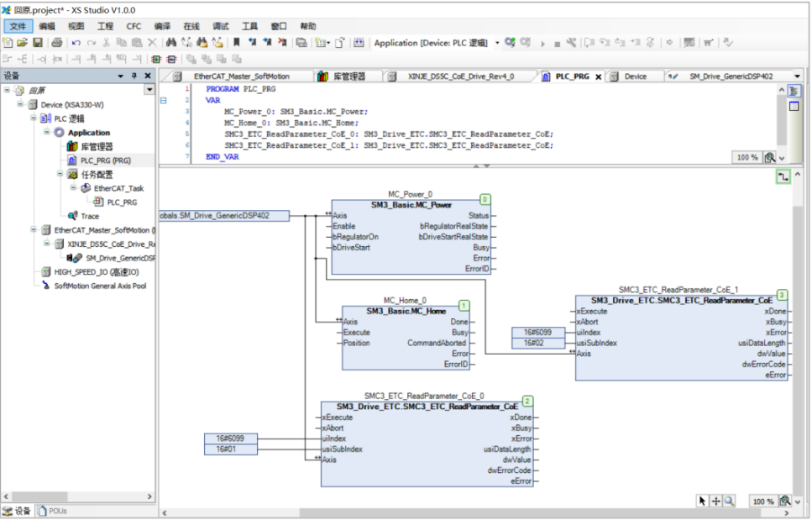Collapse the EtherCAT_Master_SoftMotion tree node

pos(33,229)
